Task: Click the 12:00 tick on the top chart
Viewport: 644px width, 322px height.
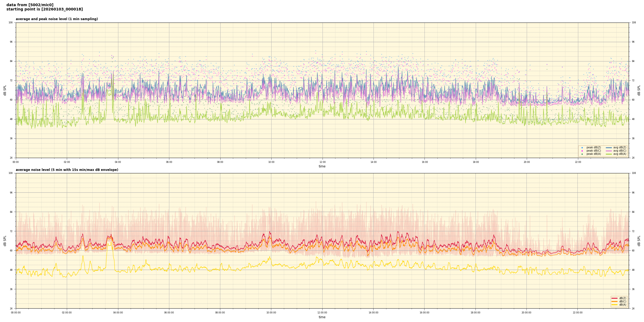Action: (x=322, y=162)
